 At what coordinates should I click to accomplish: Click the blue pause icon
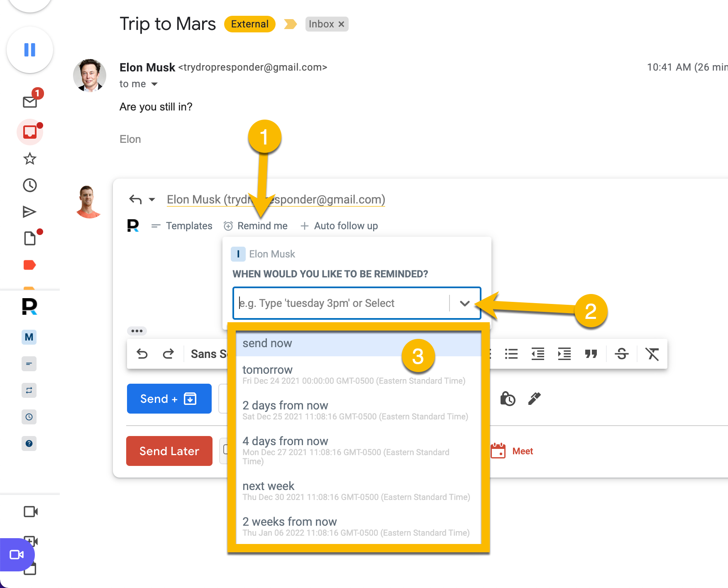pos(30,50)
